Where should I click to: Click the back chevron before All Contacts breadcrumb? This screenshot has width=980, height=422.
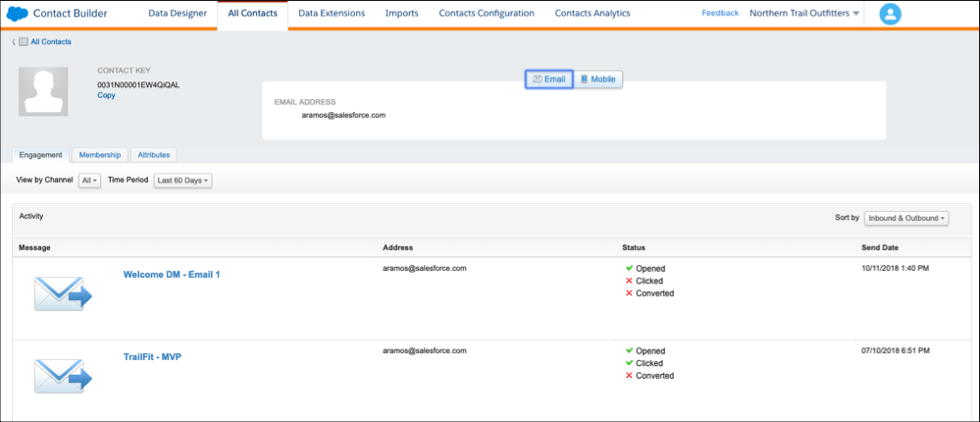click(x=14, y=42)
